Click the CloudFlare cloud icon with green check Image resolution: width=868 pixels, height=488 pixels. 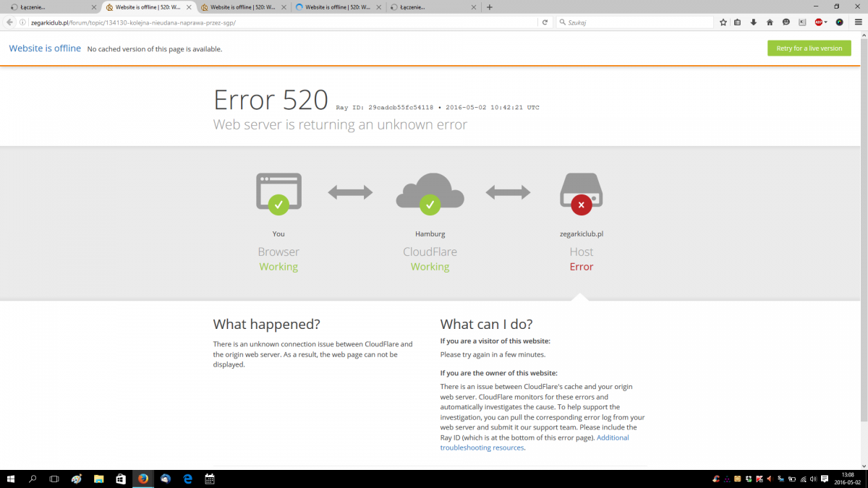tap(430, 193)
